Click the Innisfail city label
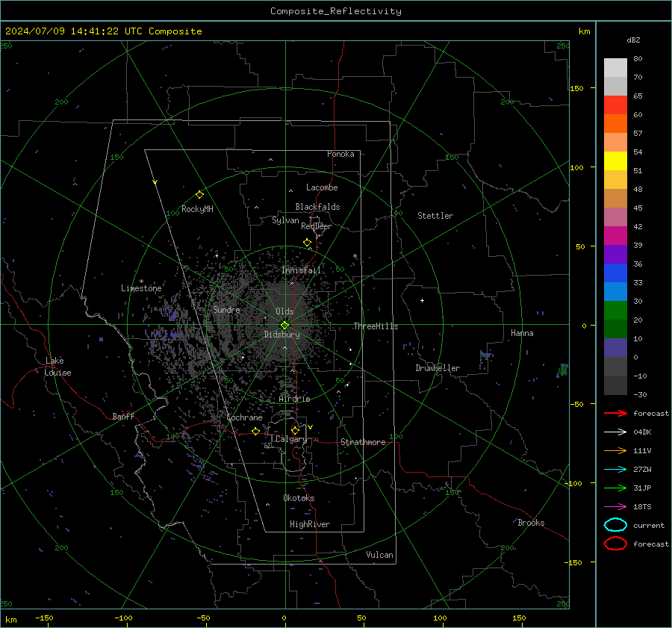This screenshot has height=628, width=672. pyautogui.click(x=302, y=270)
